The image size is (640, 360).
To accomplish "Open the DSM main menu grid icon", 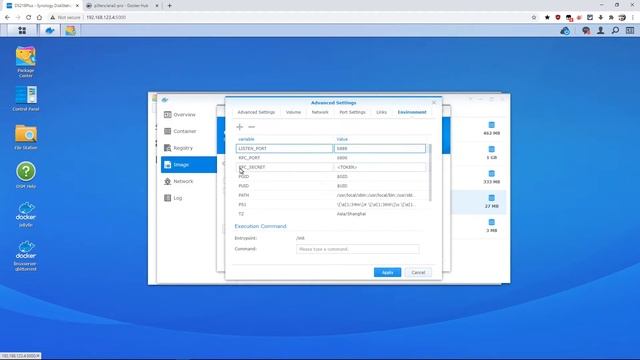I will pyautogui.click(x=22, y=30).
